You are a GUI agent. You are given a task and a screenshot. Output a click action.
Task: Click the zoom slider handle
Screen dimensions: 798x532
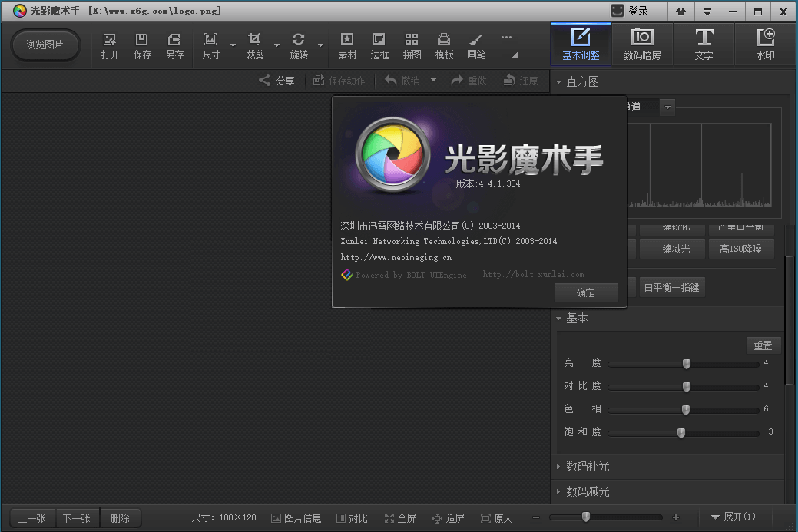click(586, 517)
